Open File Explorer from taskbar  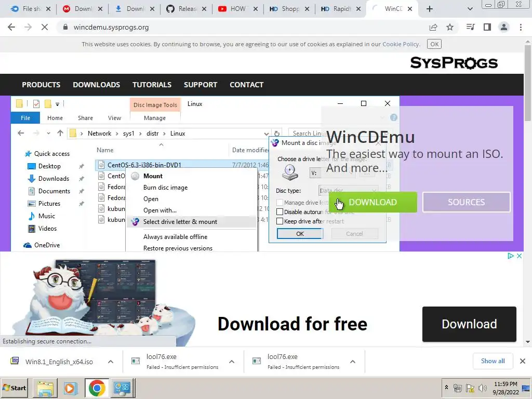coord(45,388)
